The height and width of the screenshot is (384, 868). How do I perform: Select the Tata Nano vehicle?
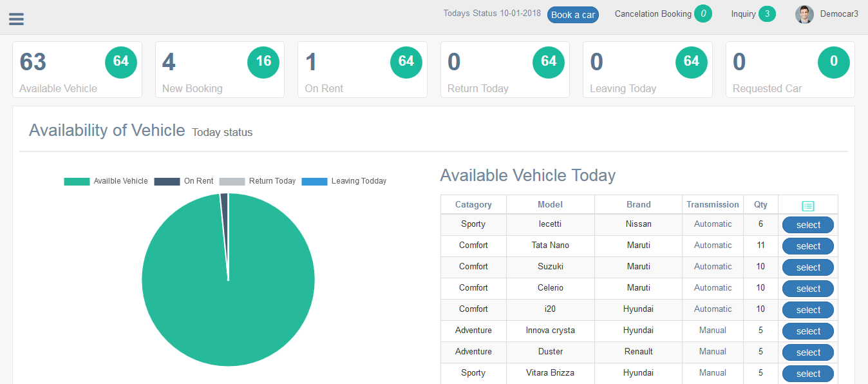pos(807,246)
